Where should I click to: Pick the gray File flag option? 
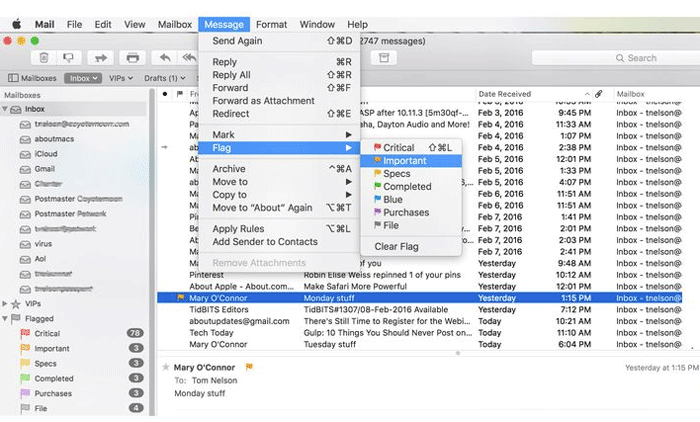pos(411,226)
